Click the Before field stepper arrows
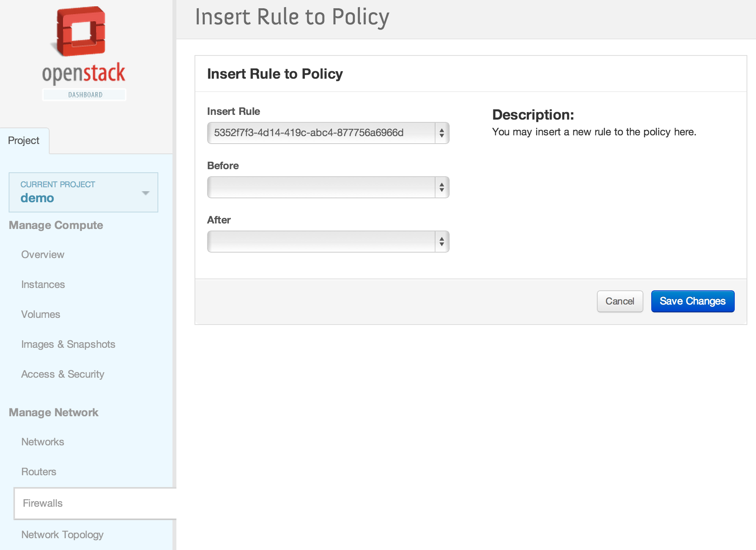Viewport: 756px width, 550px height. [x=442, y=187]
